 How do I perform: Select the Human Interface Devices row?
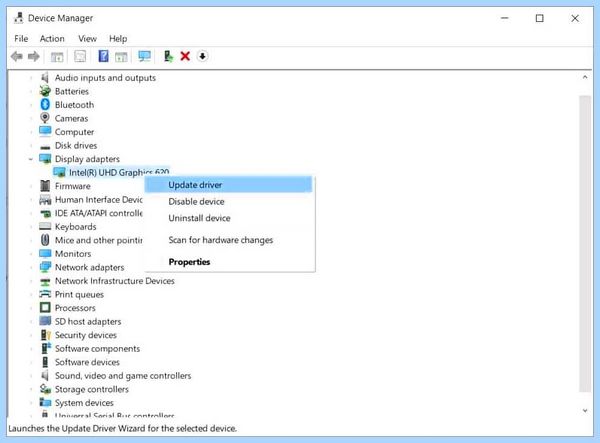click(99, 200)
